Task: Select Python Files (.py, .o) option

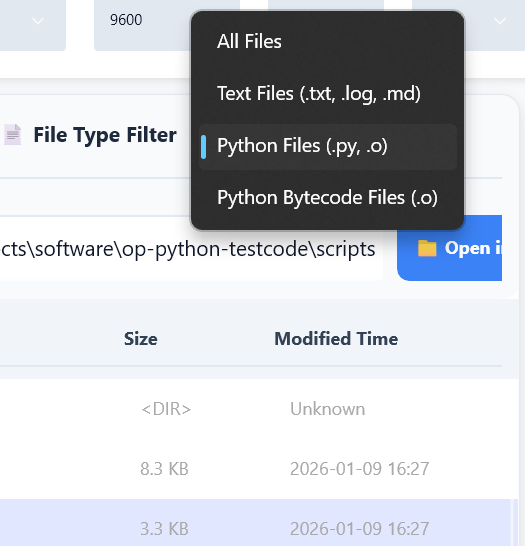Action: coord(327,146)
